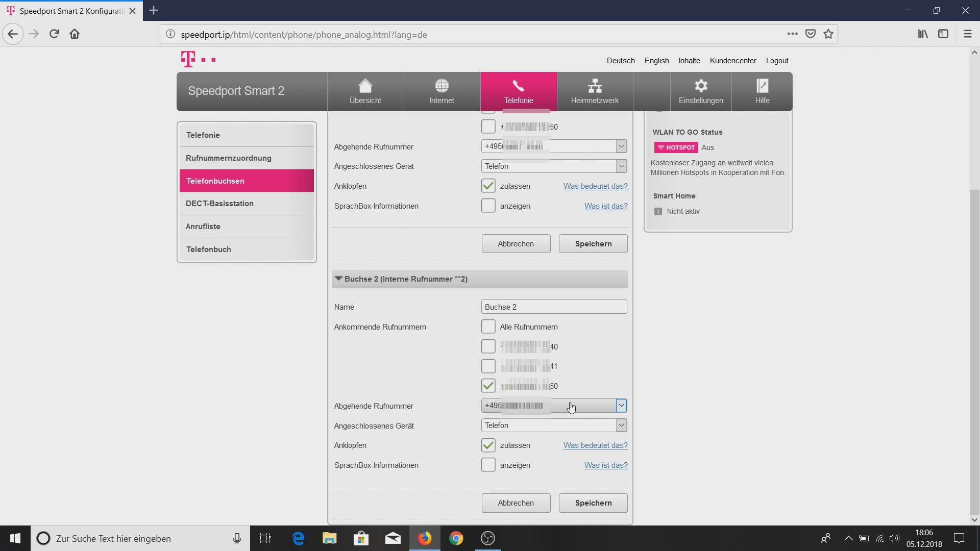Click the Logout link
Viewport: 980px width, 551px height.
point(777,61)
